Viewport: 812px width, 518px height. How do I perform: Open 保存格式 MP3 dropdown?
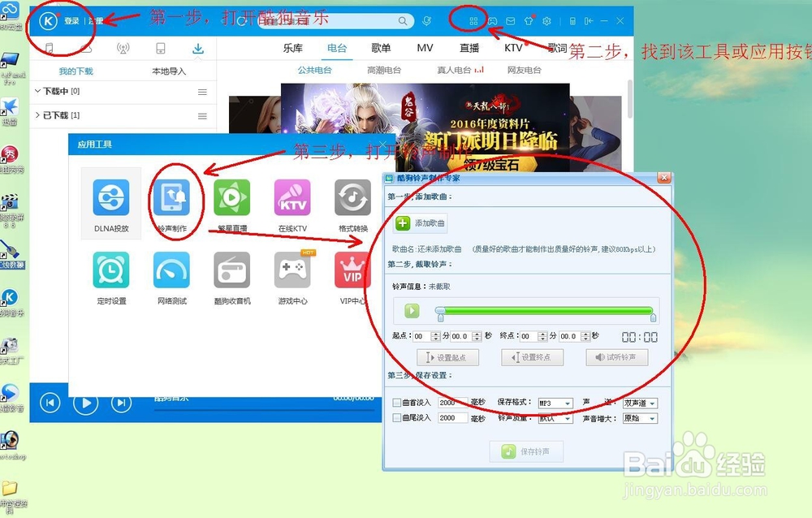(555, 403)
